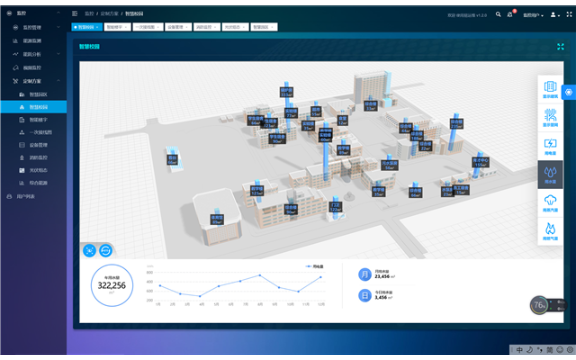Click the August peak point on the line chart
This screenshot has height=360, width=576.
[x=260, y=275]
